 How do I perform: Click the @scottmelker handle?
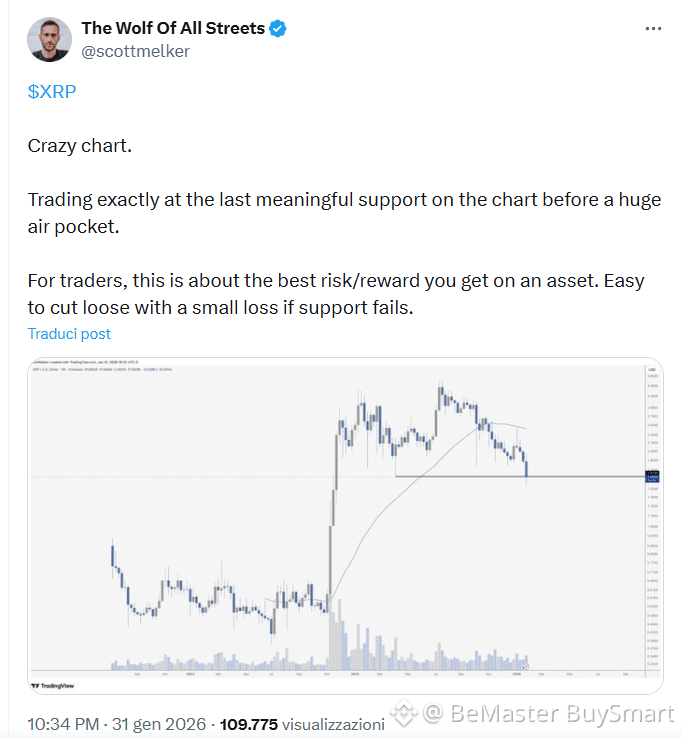point(135,51)
